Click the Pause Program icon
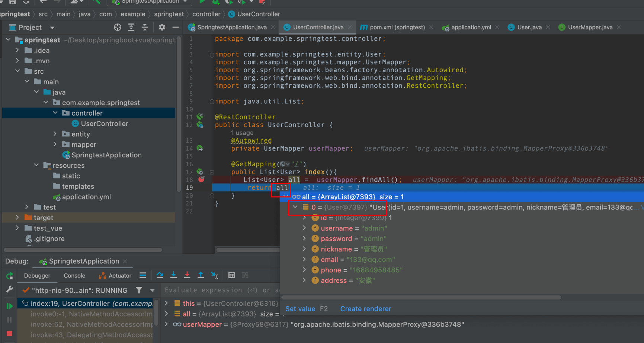Image resolution: width=644 pixels, height=343 pixels. point(10,320)
